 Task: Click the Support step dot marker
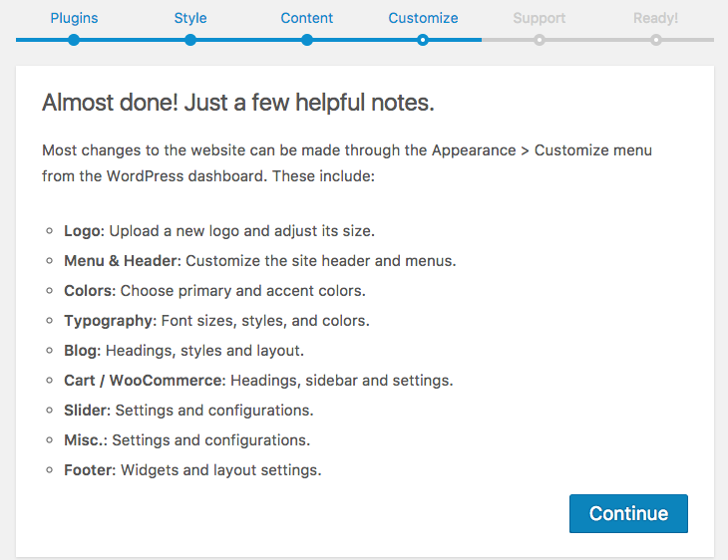540,40
